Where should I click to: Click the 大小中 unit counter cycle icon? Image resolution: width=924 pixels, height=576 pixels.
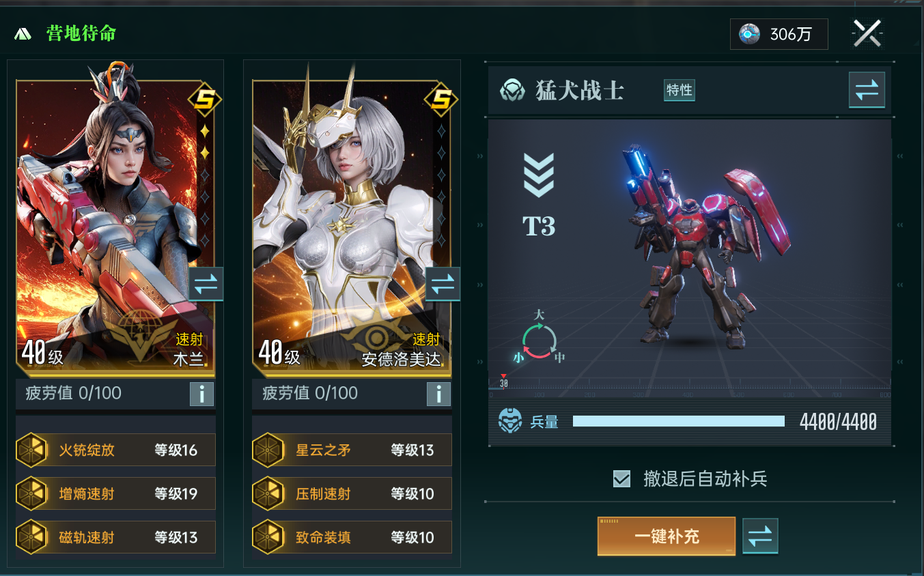pos(539,336)
